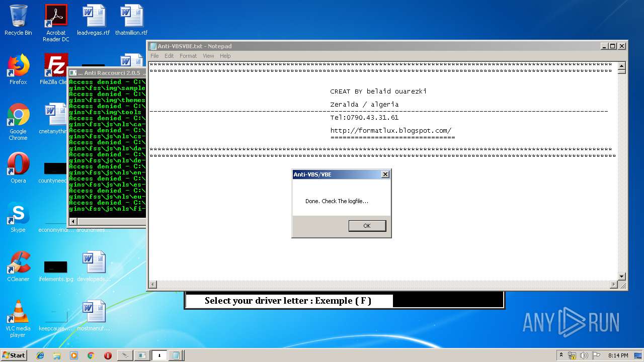
Task: Click Notepad vertical scrollbar down arrow
Action: (622, 277)
